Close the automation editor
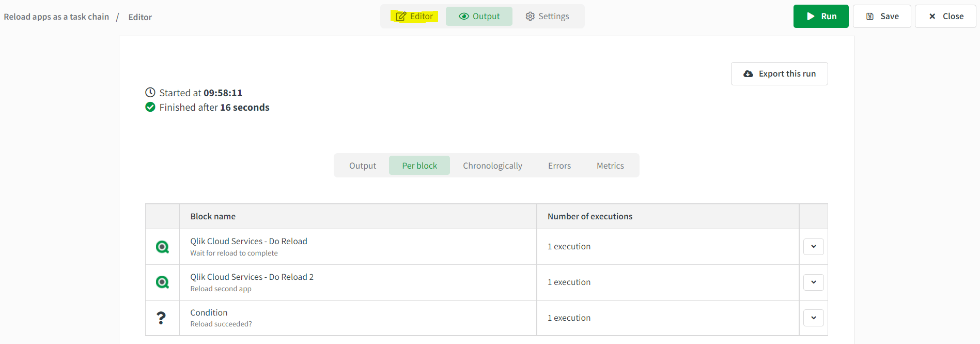 (945, 17)
